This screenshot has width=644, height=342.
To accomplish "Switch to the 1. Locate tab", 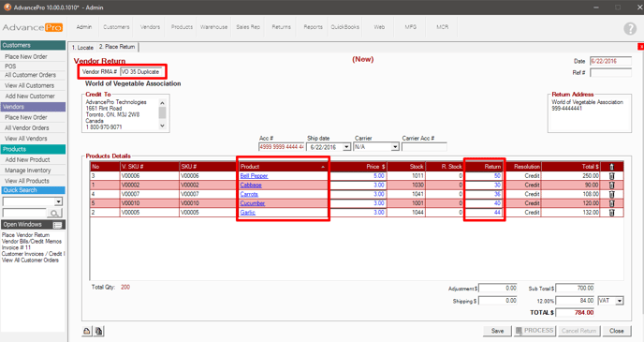I will point(82,47).
